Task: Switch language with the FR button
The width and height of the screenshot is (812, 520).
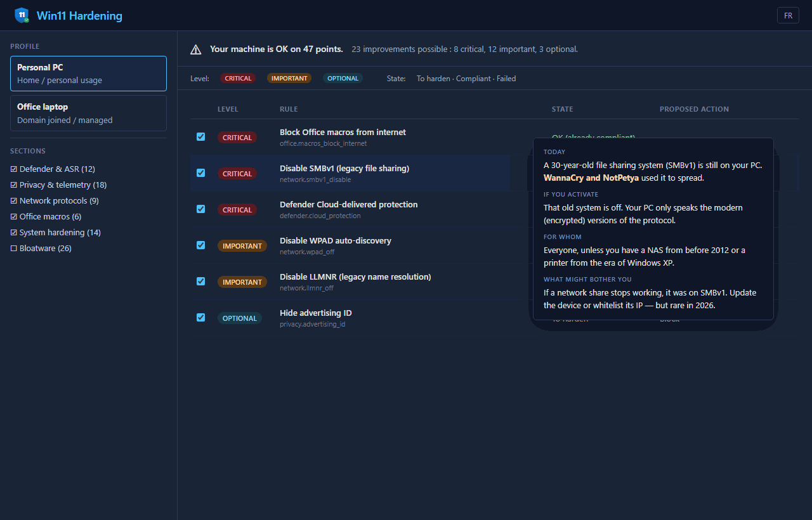Action: pos(788,15)
